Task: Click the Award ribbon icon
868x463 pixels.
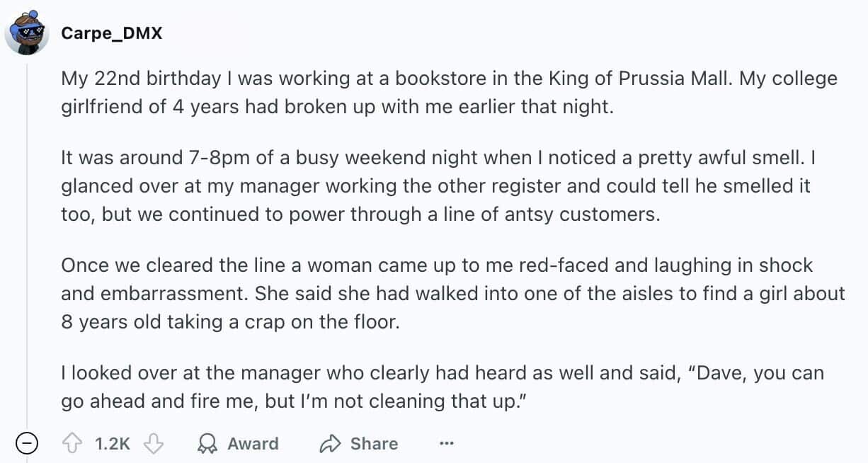Action: pos(207,444)
